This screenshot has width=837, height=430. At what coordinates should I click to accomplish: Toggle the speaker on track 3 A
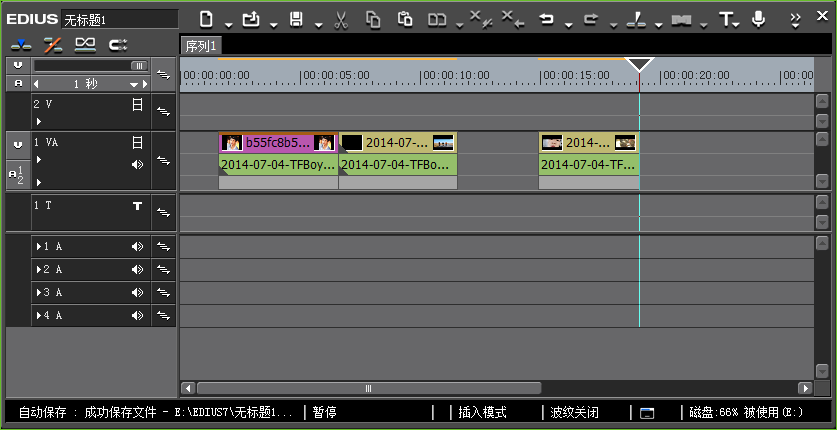tap(138, 293)
